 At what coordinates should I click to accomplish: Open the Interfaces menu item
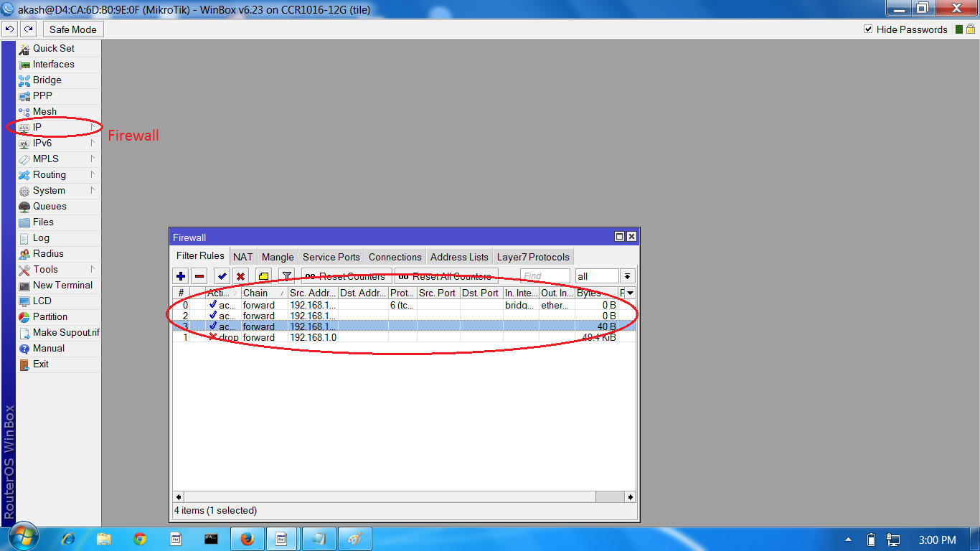point(54,64)
